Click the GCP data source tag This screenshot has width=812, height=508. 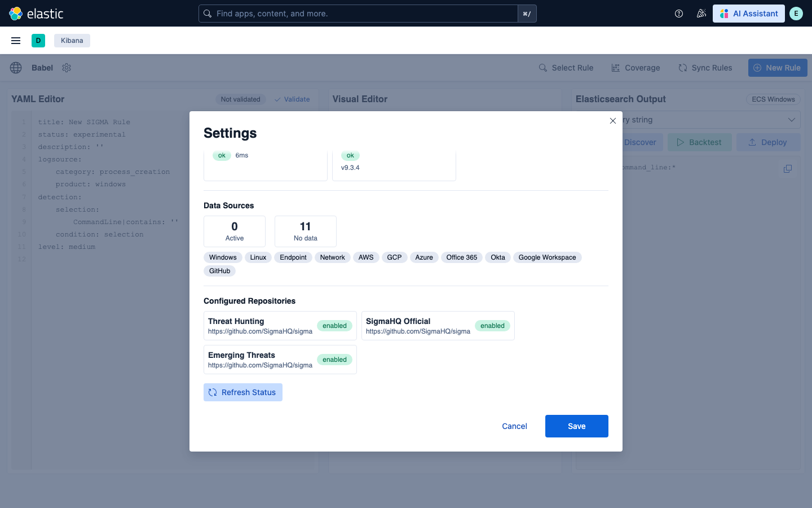394,257
